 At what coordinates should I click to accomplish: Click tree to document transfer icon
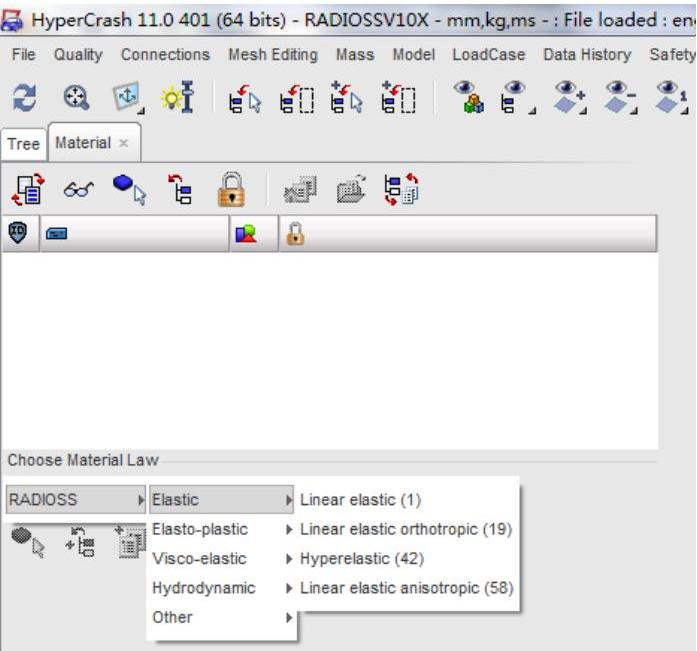[401, 190]
